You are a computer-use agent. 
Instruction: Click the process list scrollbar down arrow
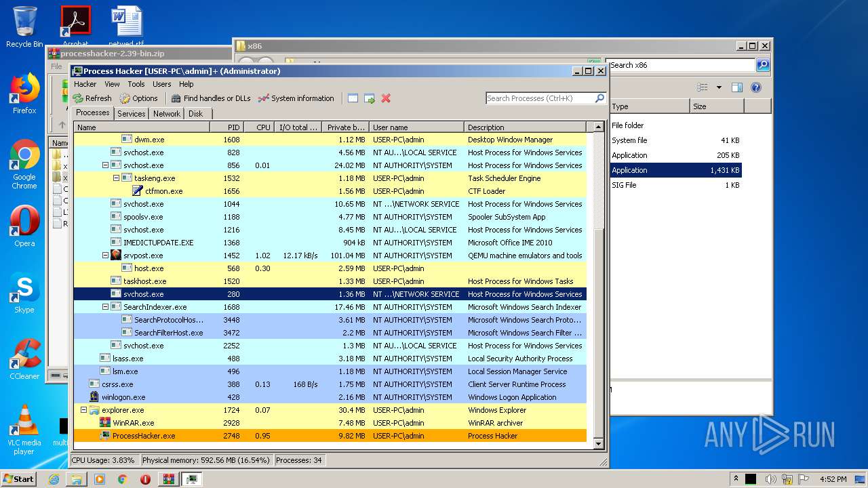coord(598,444)
